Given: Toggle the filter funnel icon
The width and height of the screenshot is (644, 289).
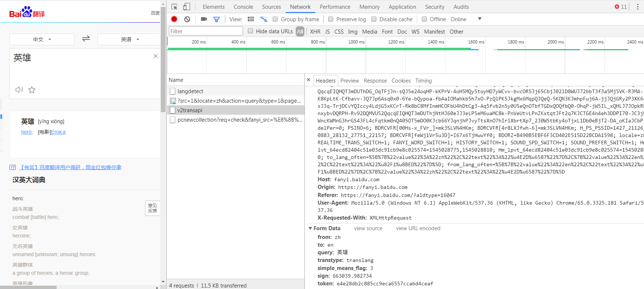Looking at the screenshot, I should pyautogui.click(x=216, y=19).
